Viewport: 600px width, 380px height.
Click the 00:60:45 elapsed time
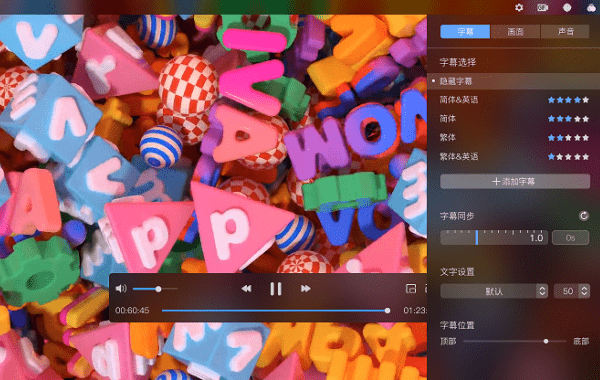pyautogui.click(x=132, y=310)
